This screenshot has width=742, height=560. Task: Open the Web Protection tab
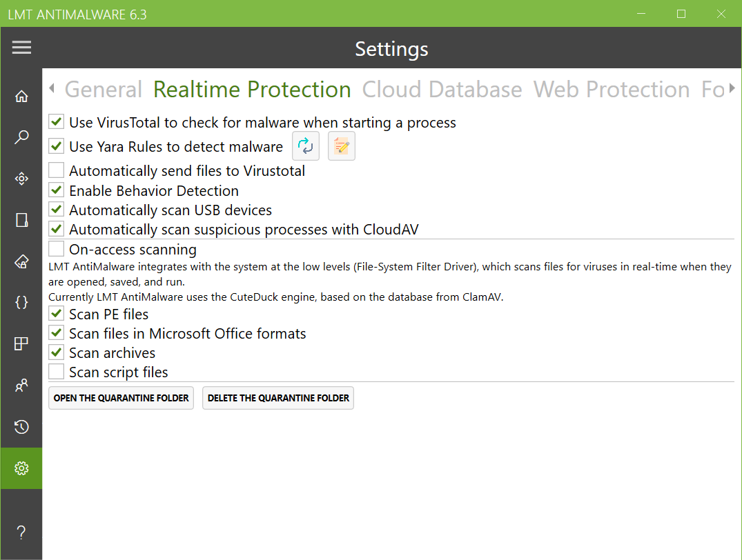click(611, 90)
